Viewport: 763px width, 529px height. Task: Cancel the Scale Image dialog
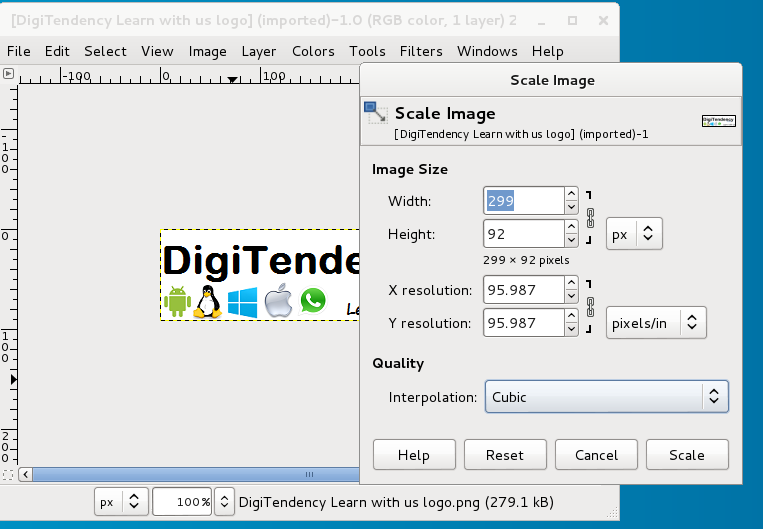[x=596, y=455]
